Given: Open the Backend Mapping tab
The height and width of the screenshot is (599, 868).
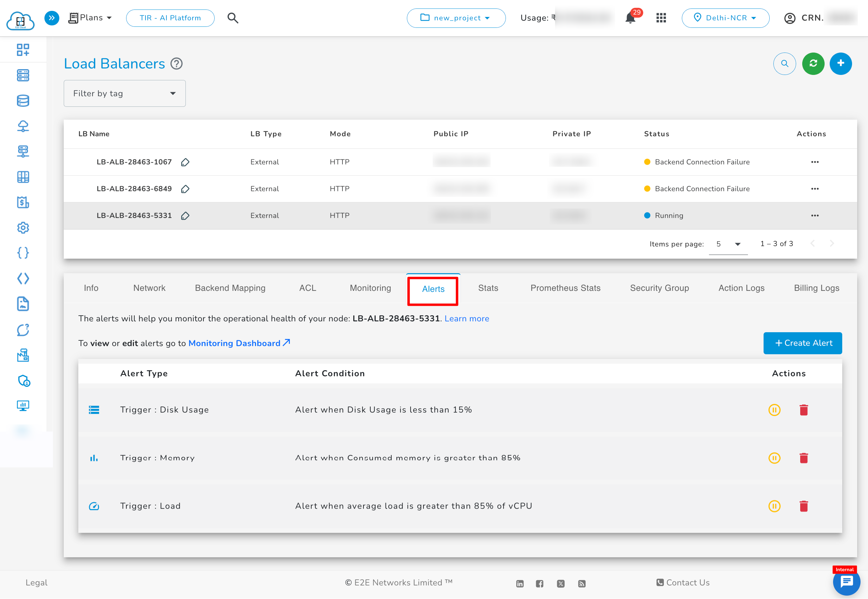Looking at the screenshot, I should 230,288.
